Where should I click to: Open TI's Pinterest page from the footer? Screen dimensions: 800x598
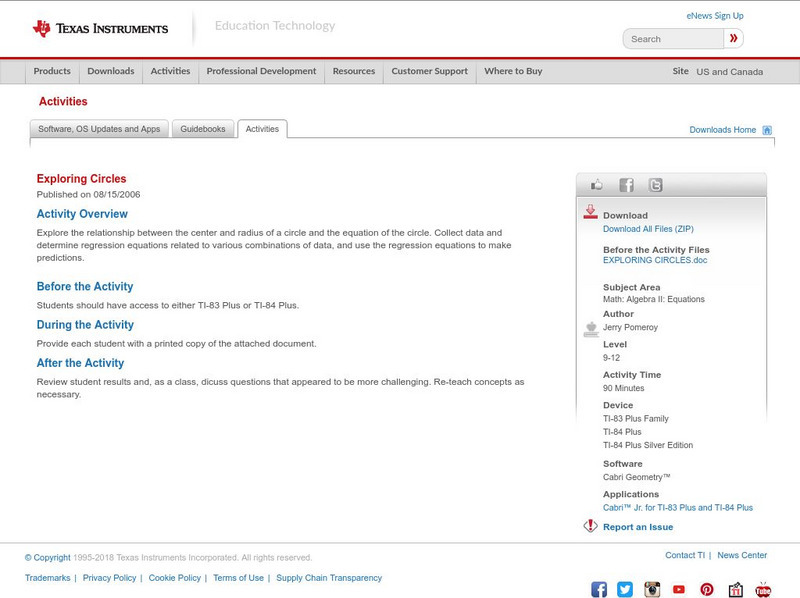707,588
